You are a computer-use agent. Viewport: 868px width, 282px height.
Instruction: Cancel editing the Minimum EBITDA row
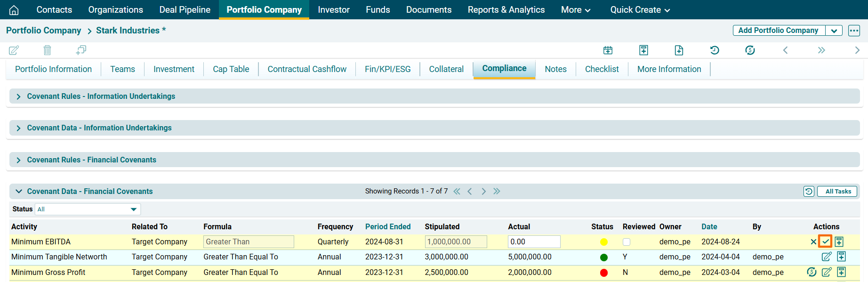[813, 242]
